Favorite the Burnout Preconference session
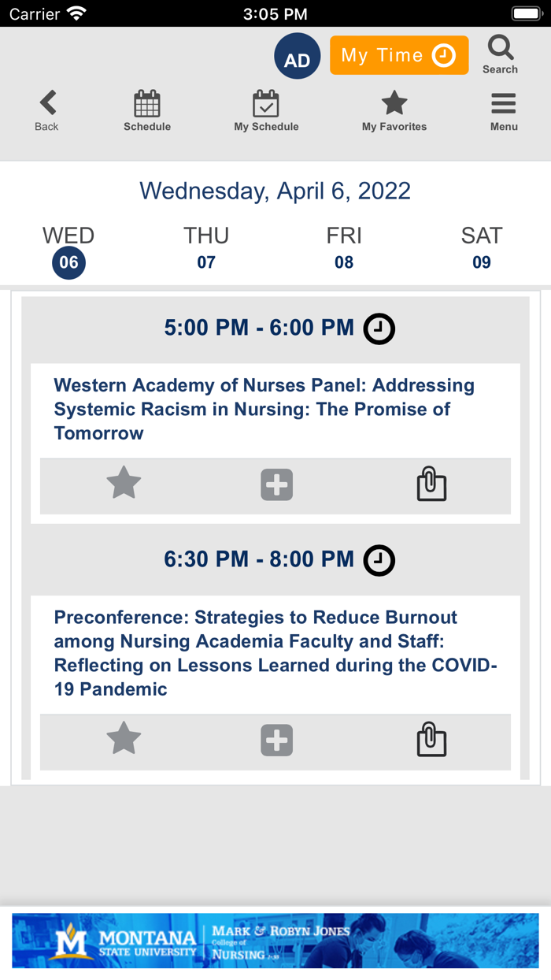This screenshot has width=551, height=980. point(124,740)
